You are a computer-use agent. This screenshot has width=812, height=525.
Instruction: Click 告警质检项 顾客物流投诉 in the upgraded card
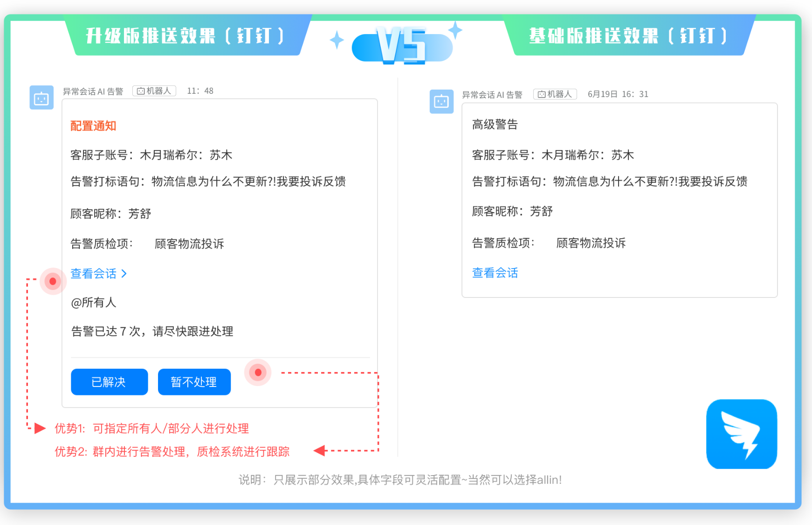pos(147,244)
